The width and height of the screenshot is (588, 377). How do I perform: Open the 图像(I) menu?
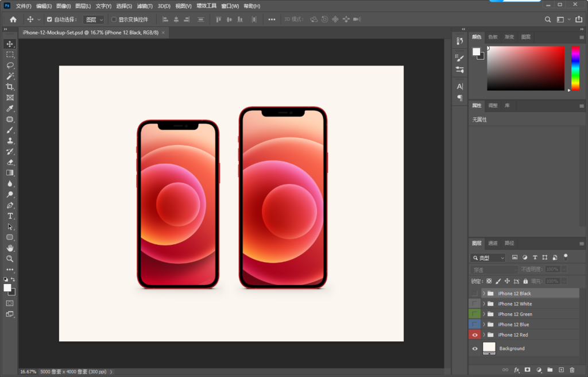click(63, 6)
